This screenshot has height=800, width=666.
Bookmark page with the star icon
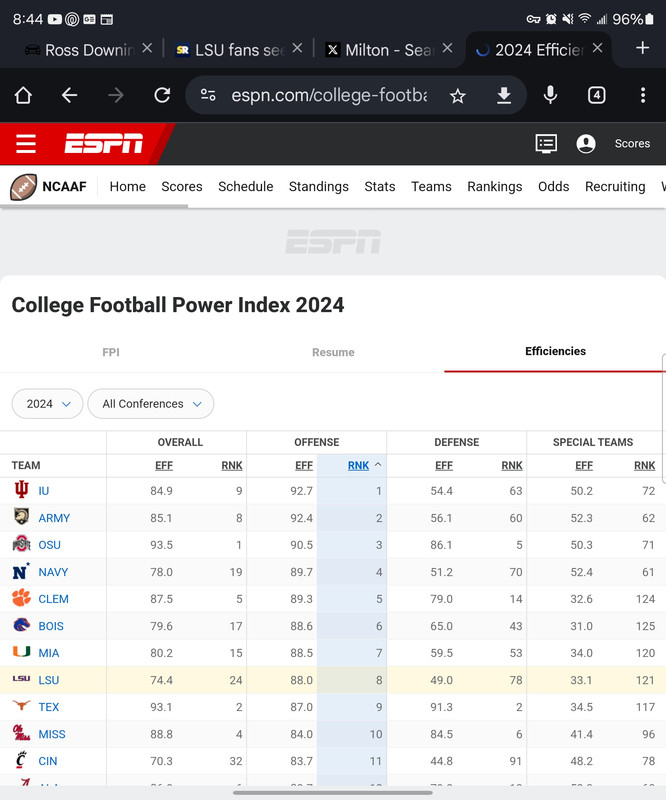pos(458,95)
